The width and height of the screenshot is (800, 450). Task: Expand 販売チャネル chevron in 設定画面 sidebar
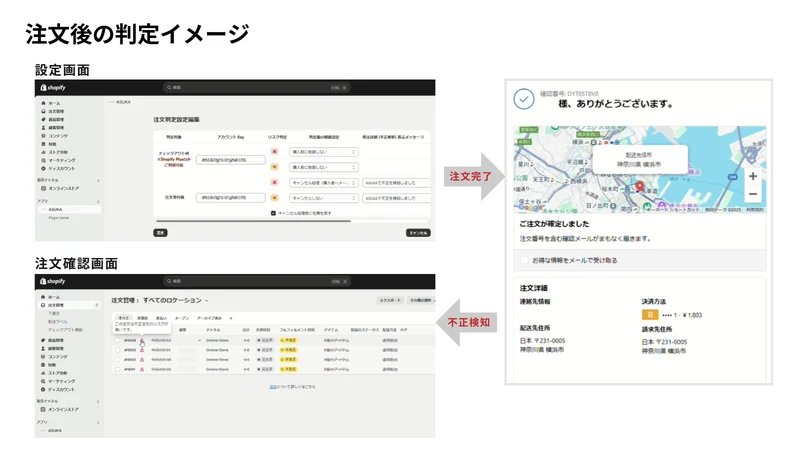tap(98, 181)
